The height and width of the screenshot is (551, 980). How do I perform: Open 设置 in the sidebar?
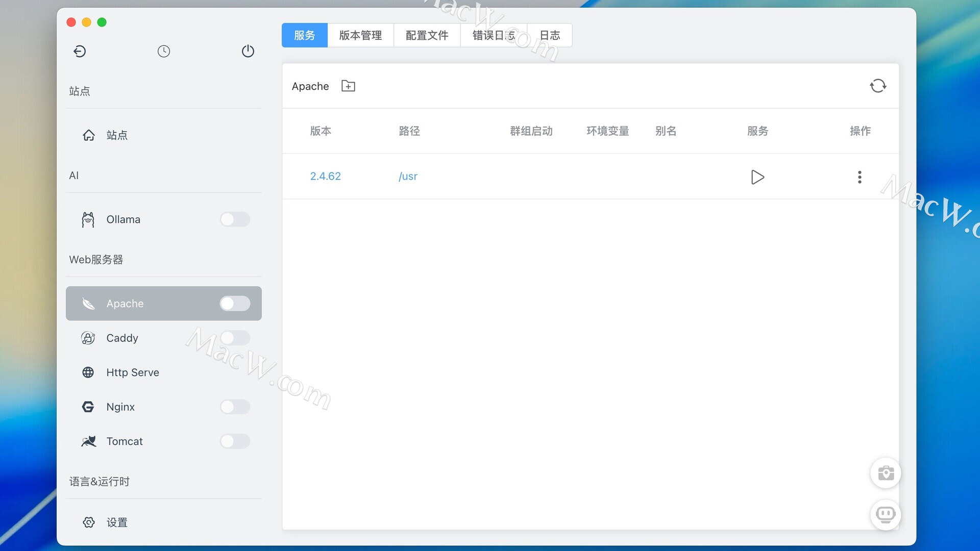[x=164, y=522]
